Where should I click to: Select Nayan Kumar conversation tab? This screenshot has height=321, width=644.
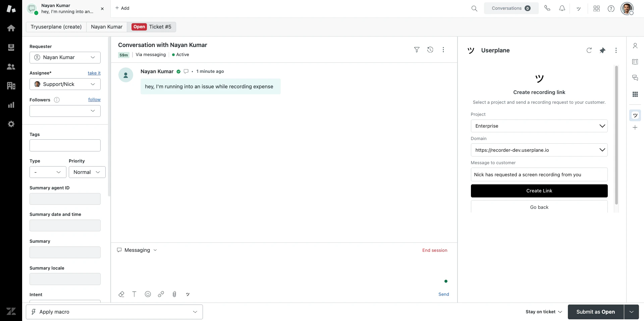click(66, 9)
